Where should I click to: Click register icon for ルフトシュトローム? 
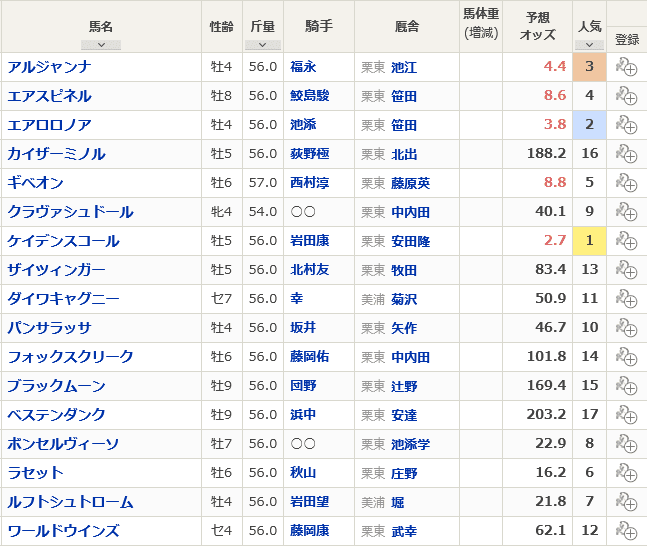(626, 501)
